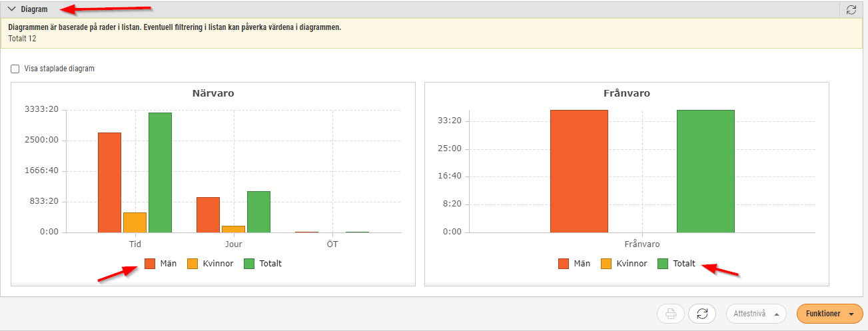Click the Närvaro chart title
868x331 pixels.
click(213, 93)
